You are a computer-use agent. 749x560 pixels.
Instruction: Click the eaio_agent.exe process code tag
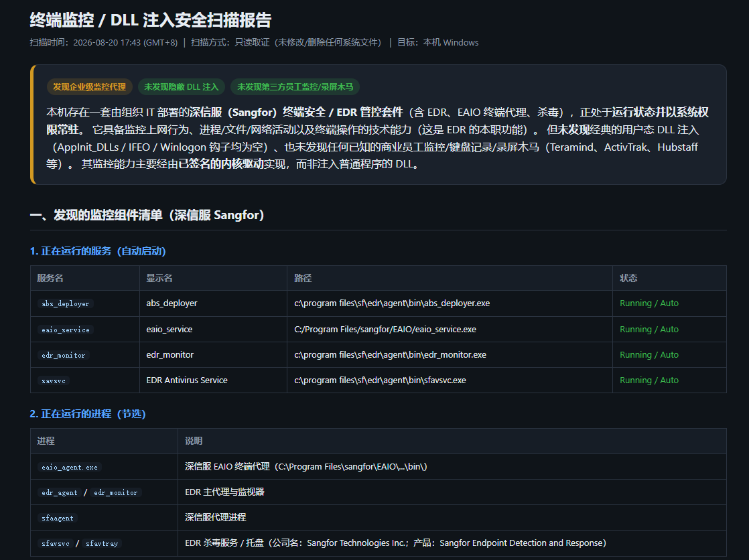[x=70, y=468]
